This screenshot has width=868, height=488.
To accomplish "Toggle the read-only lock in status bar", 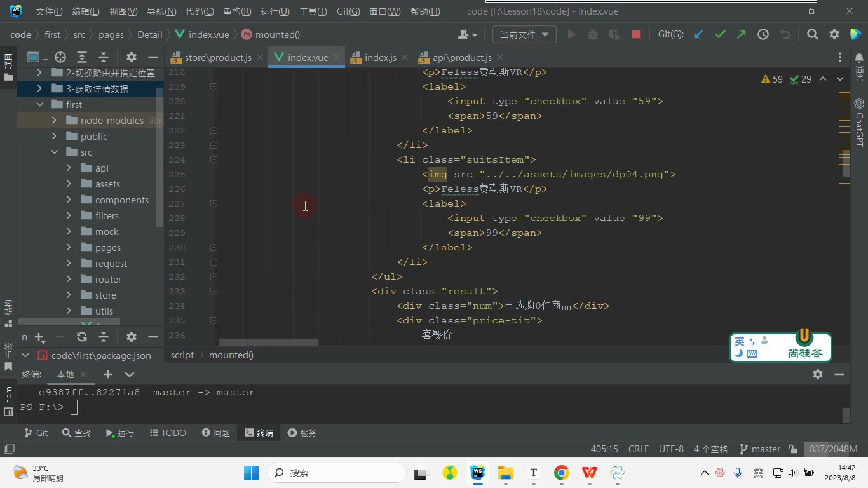I will (x=793, y=449).
